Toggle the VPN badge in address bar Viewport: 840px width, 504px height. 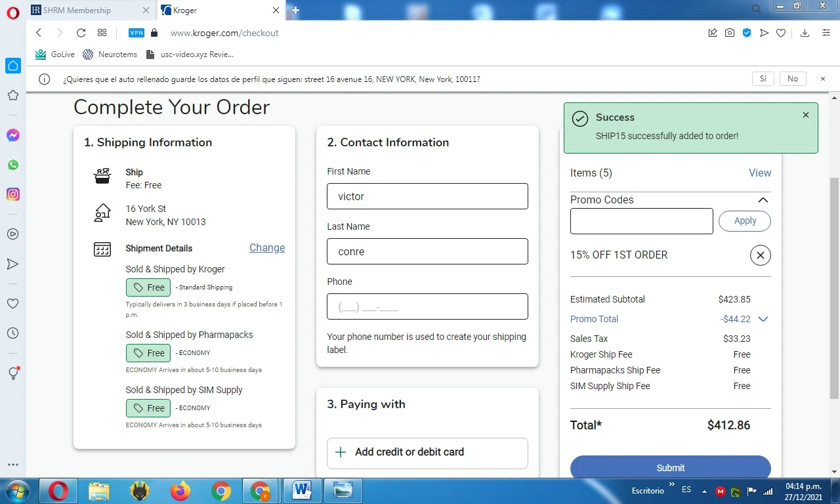click(136, 33)
